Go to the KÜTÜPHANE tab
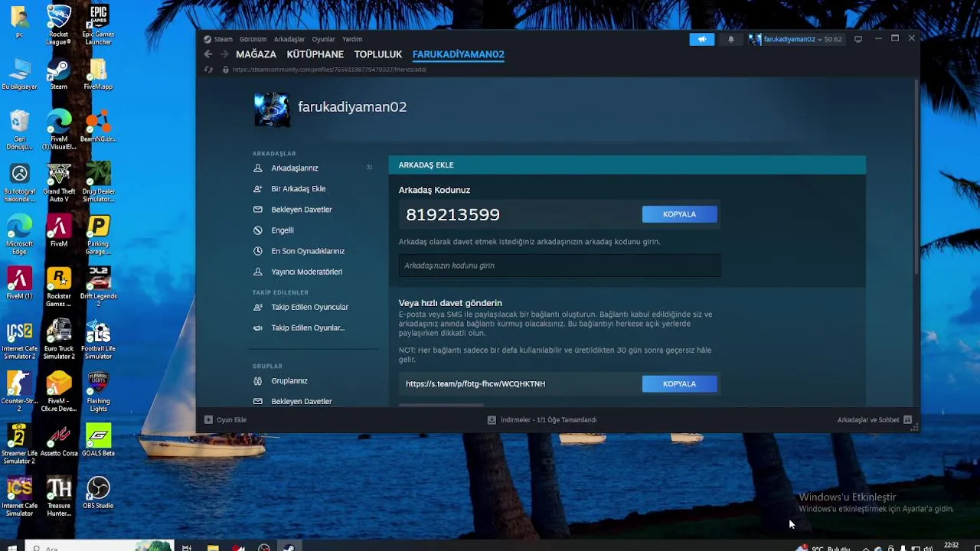Screen dimensions: 980x551 coord(315,54)
